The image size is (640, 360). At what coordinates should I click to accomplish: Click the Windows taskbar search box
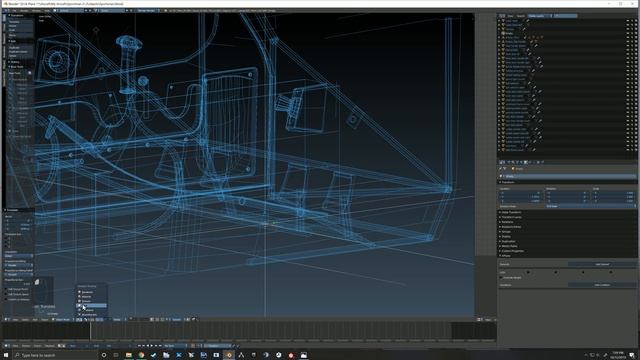[x=55, y=355]
